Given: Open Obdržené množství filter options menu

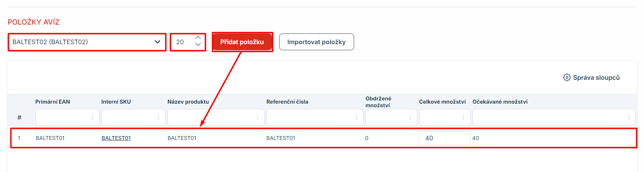Looking at the screenshot, I should tap(410, 117).
